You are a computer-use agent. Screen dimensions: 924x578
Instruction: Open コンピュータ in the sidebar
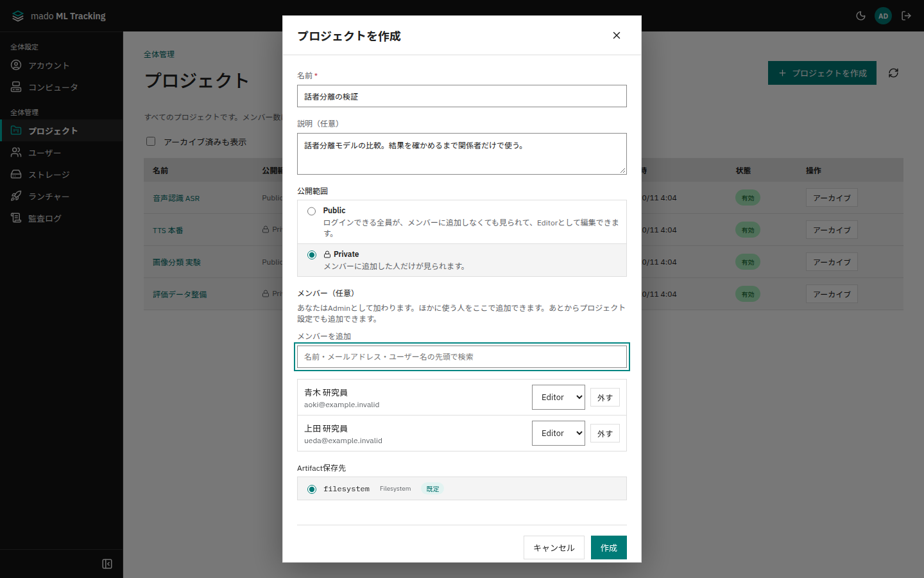62,87
